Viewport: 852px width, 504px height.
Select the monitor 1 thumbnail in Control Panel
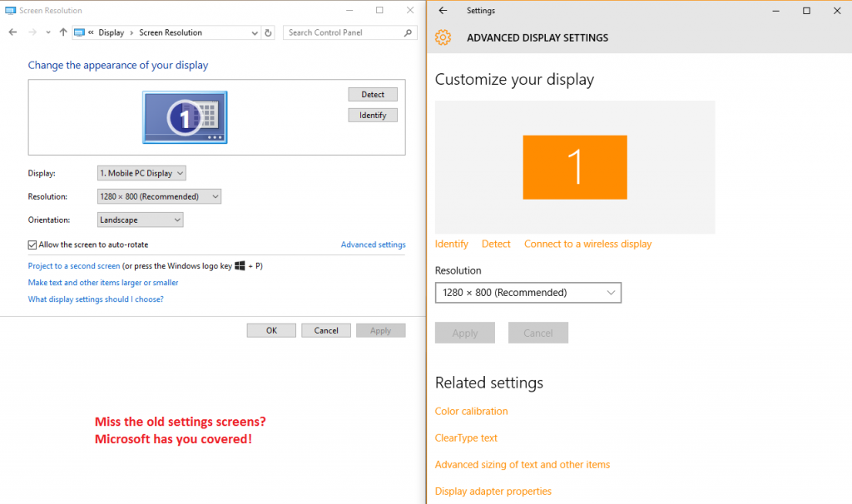(185, 117)
